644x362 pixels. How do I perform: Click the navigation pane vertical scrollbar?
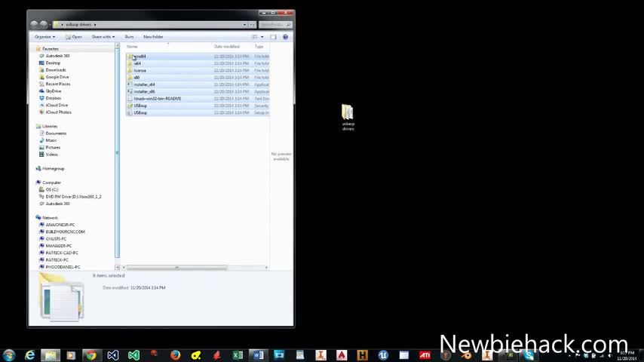(x=117, y=153)
